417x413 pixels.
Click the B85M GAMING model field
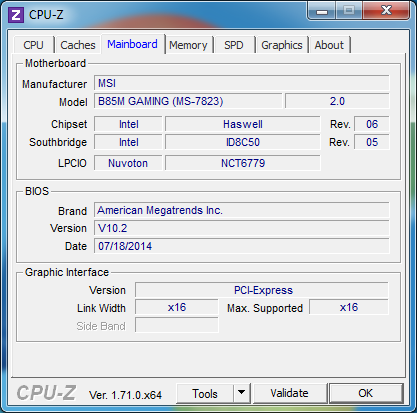tap(188, 101)
